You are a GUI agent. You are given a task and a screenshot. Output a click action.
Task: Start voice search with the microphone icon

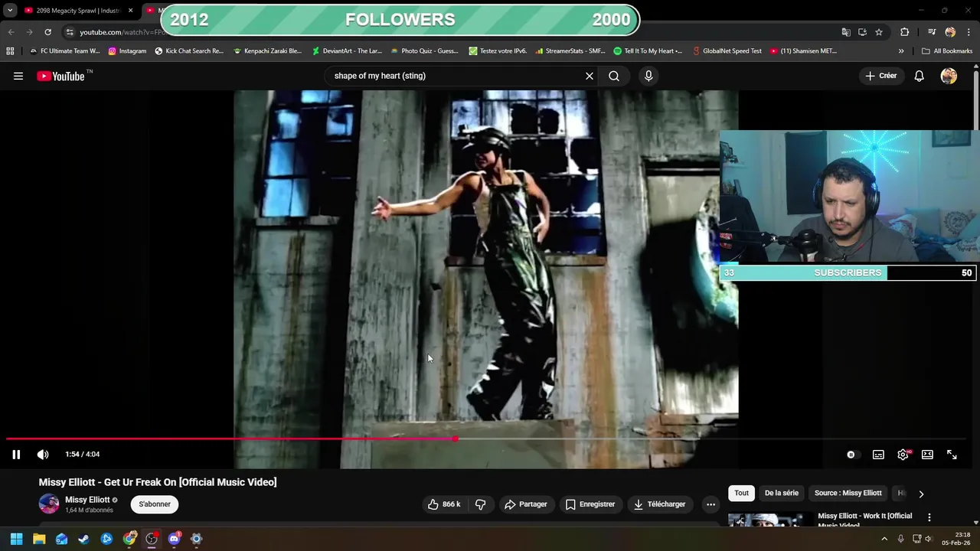tap(648, 76)
